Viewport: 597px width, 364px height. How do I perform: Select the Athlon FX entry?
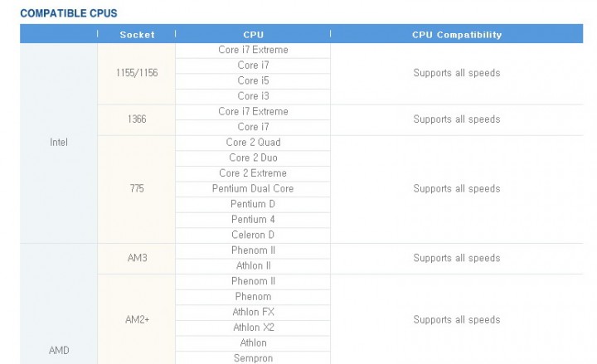coord(253,312)
